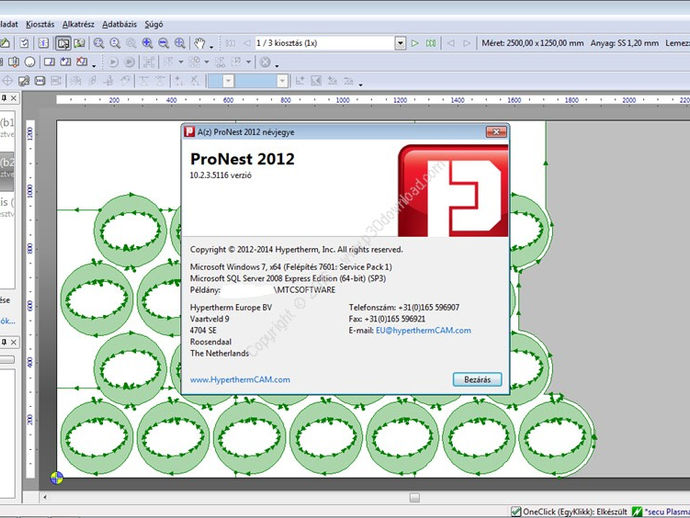The height and width of the screenshot is (518, 690).
Task: Open the Kiosztás menu
Action: point(40,24)
